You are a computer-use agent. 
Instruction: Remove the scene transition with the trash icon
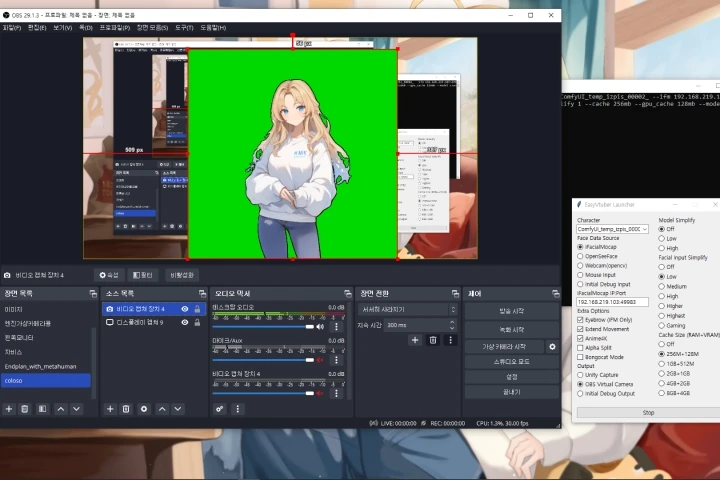click(x=433, y=340)
